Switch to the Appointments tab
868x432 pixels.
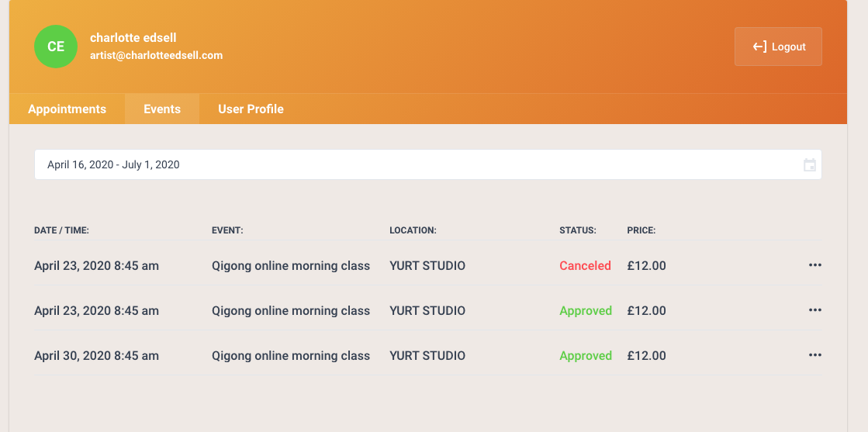[67, 109]
